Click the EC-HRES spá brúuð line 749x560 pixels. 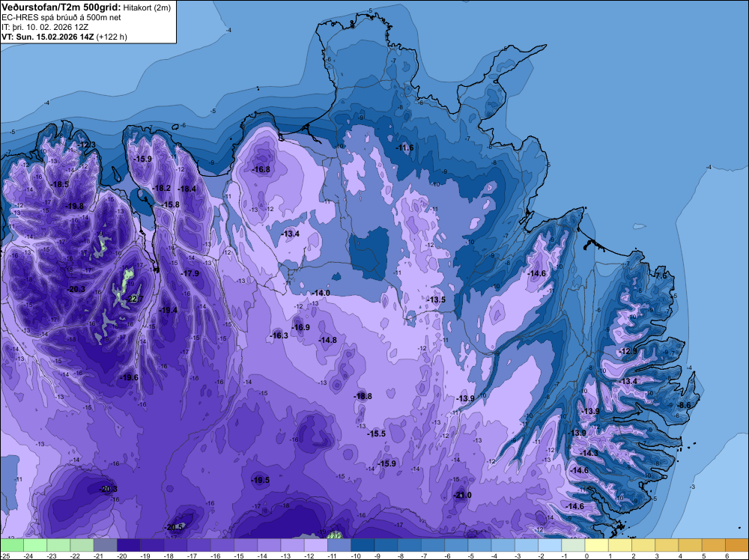coord(61,18)
